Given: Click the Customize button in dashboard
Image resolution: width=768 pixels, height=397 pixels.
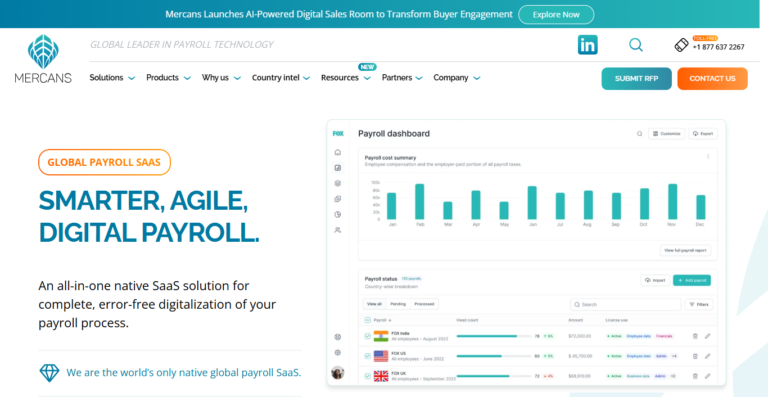Looking at the screenshot, I should point(667,134).
